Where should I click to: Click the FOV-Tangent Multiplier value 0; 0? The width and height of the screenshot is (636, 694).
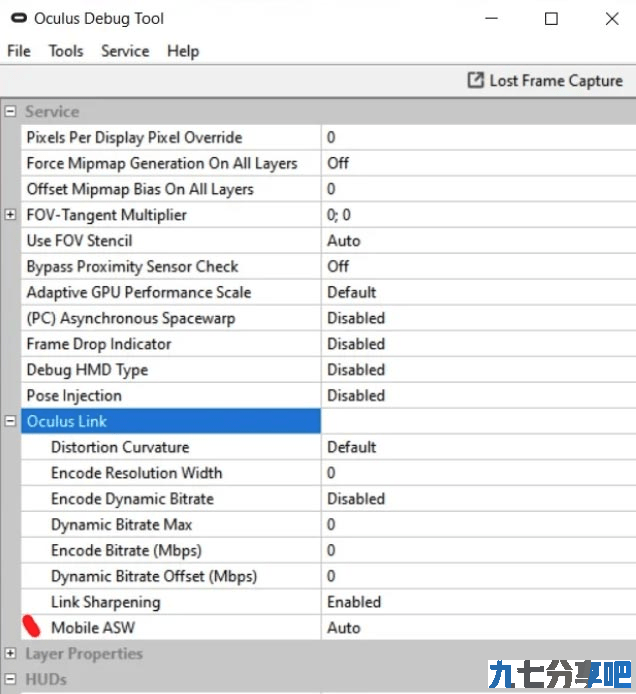[479, 215]
